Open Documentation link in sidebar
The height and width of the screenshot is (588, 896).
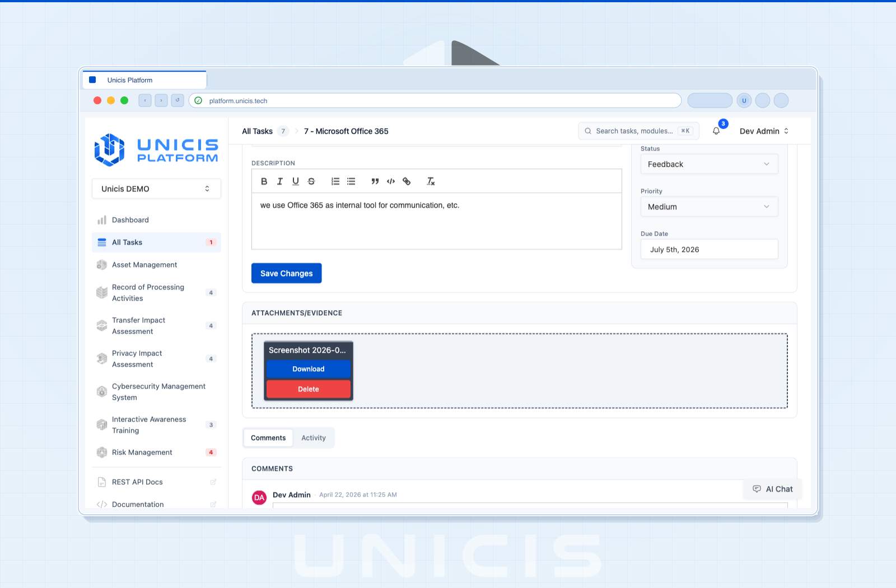click(x=156, y=503)
